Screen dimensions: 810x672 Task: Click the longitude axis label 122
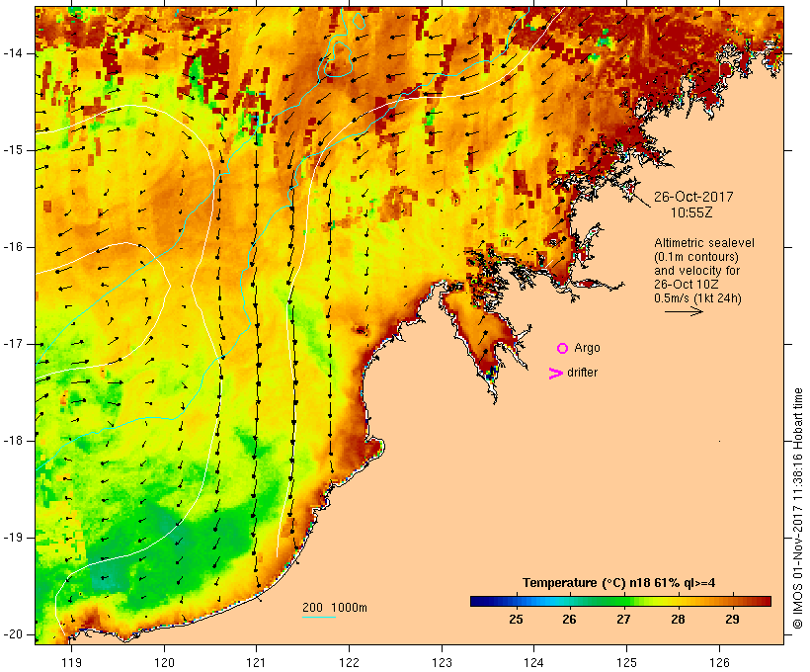point(350,663)
